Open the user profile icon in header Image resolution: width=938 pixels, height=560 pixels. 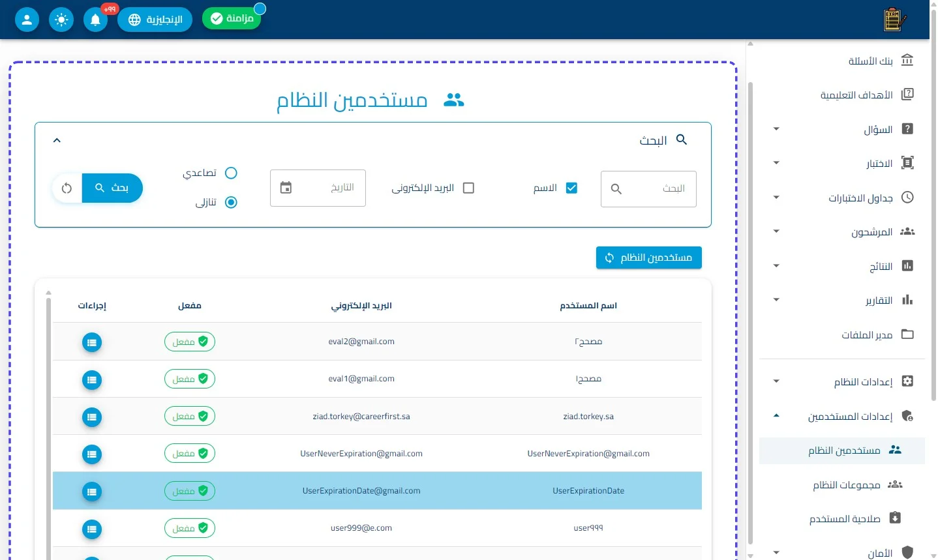click(27, 20)
